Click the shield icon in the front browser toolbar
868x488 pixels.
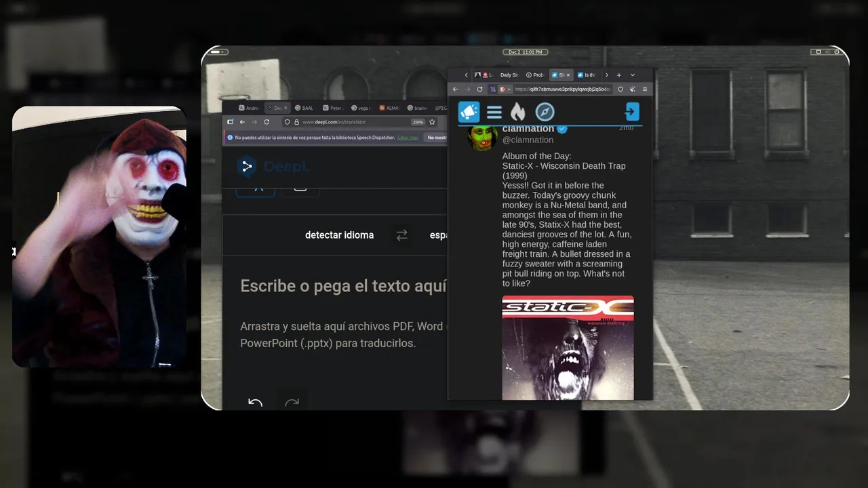(x=620, y=89)
